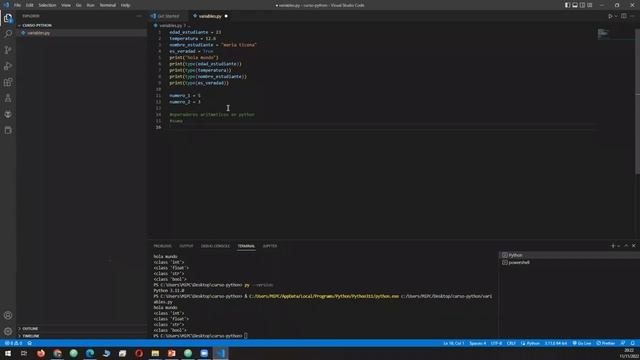Open the Testing flask view
The width and height of the screenshot is (640, 360).
tap(8, 98)
